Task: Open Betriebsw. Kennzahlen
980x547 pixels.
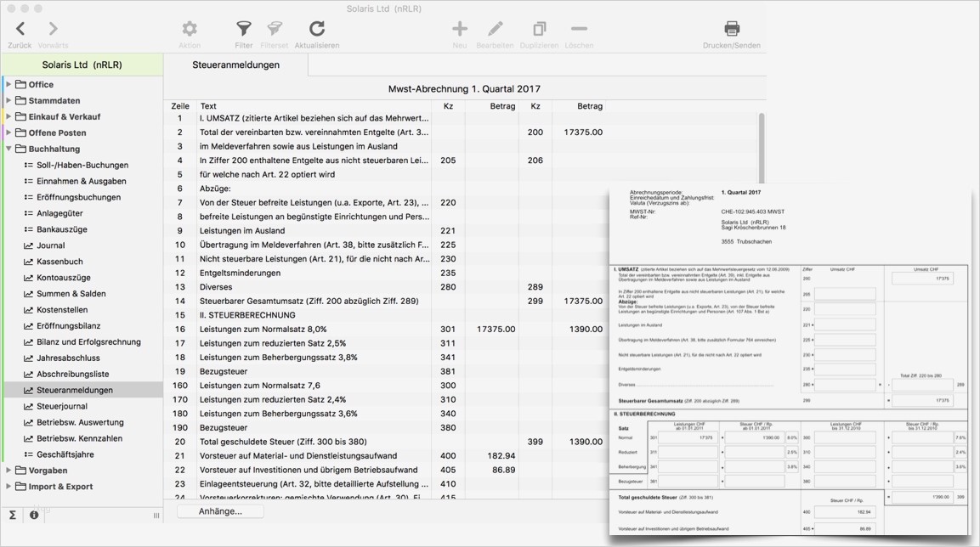Action: 79,438
